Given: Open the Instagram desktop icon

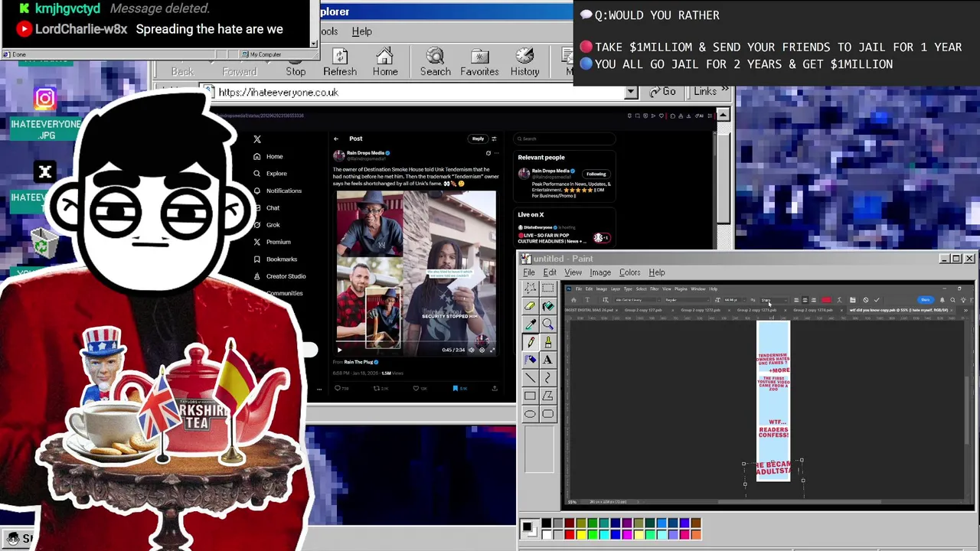Looking at the screenshot, I should [45, 99].
